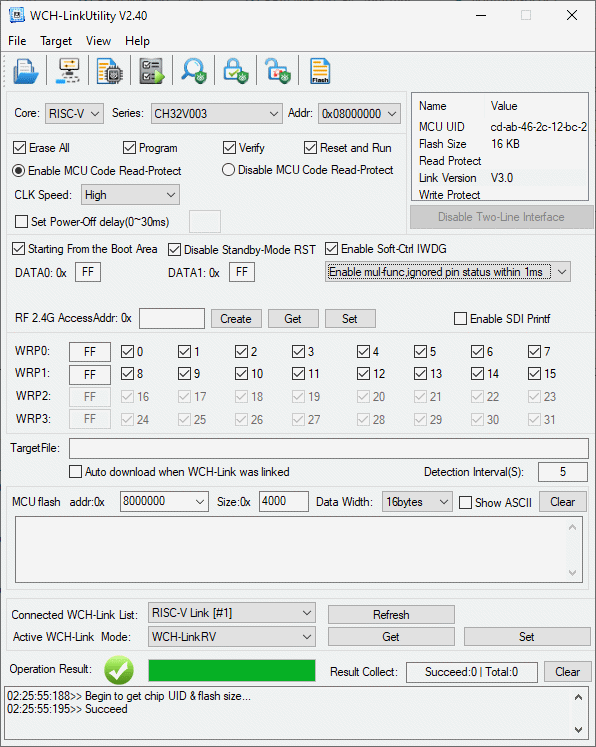Enable the SDI Printf checkbox
The width and height of the screenshot is (596, 747).
[x=460, y=318]
